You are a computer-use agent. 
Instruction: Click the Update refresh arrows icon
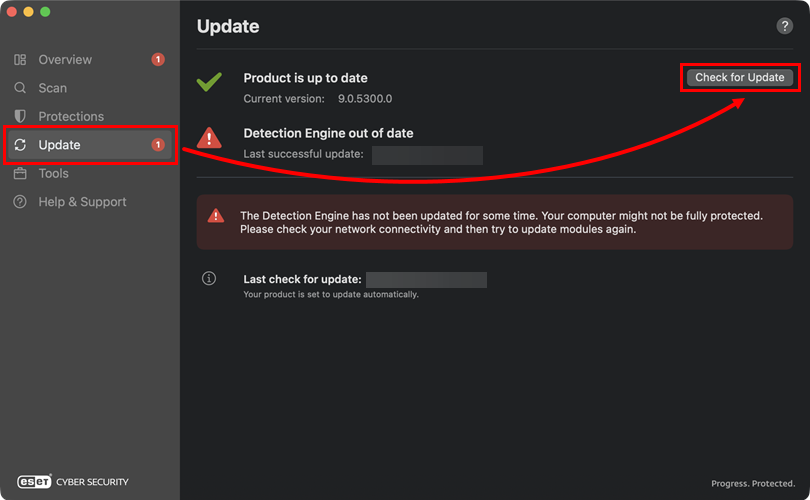(x=20, y=145)
